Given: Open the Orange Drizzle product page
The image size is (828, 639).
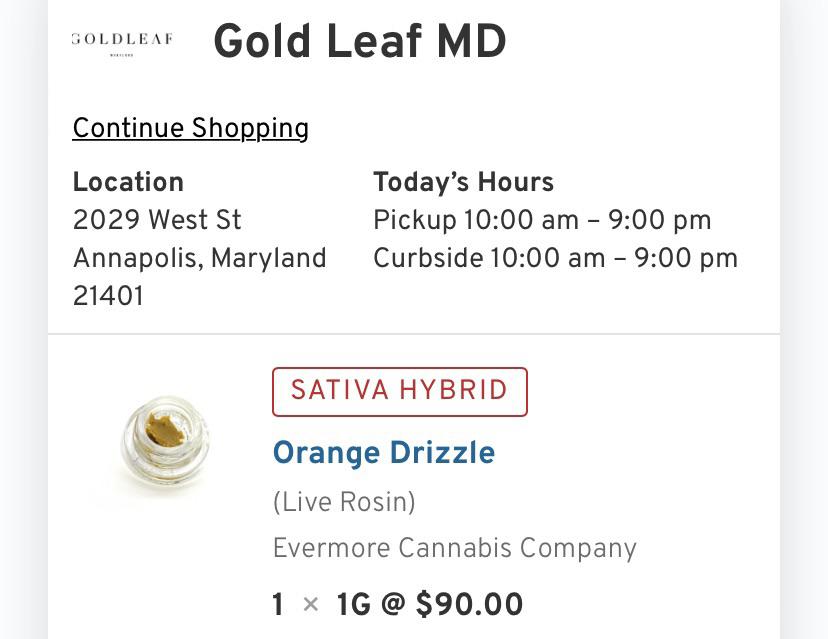Looking at the screenshot, I should [384, 453].
